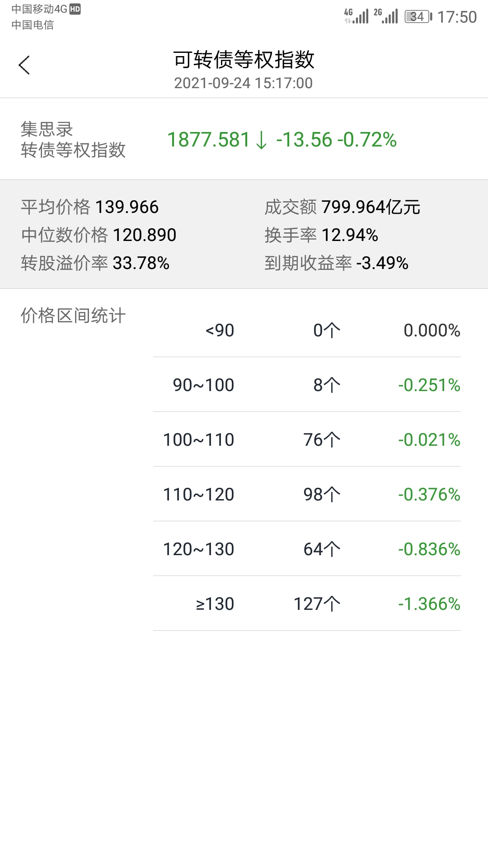
Task: Tap the 120~130 price range label
Action: click(198, 549)
